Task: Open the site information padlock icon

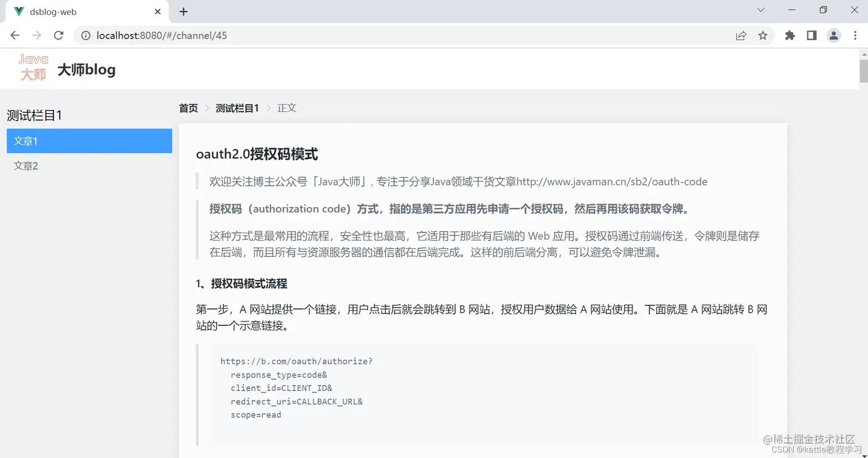Action: click(85, 35)
